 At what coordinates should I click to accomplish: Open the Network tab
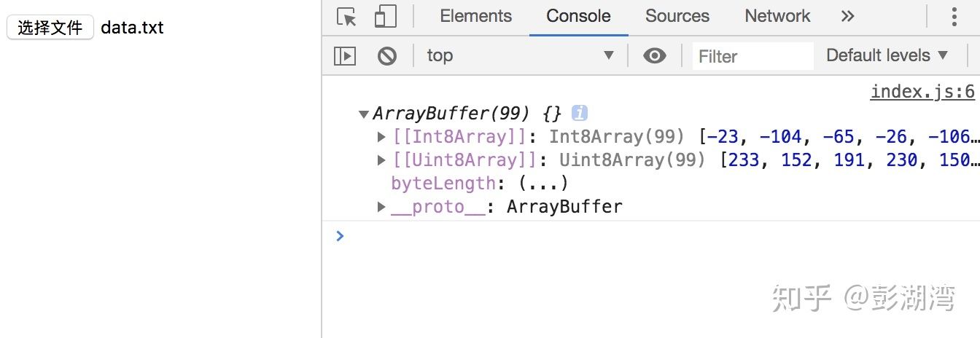[777, 17]
